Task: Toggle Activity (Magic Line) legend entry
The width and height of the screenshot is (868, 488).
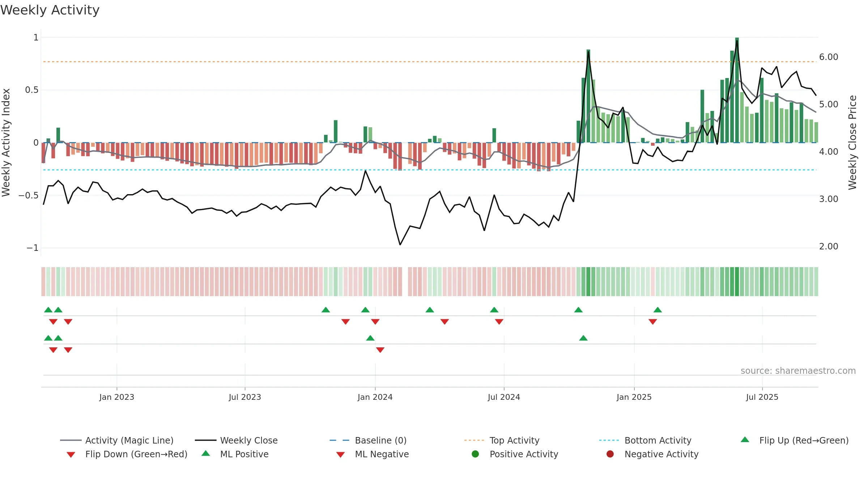Action: pyautogui.click(x=117, y=440)
